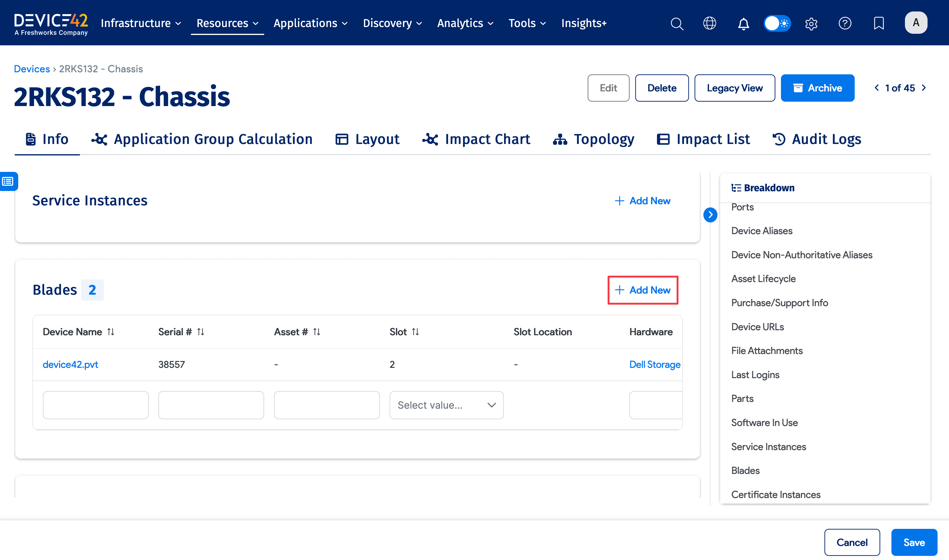The image size is (949, 560).
Task: Expand the Analytics menu dropdown
Action: [x=465, y=24]
